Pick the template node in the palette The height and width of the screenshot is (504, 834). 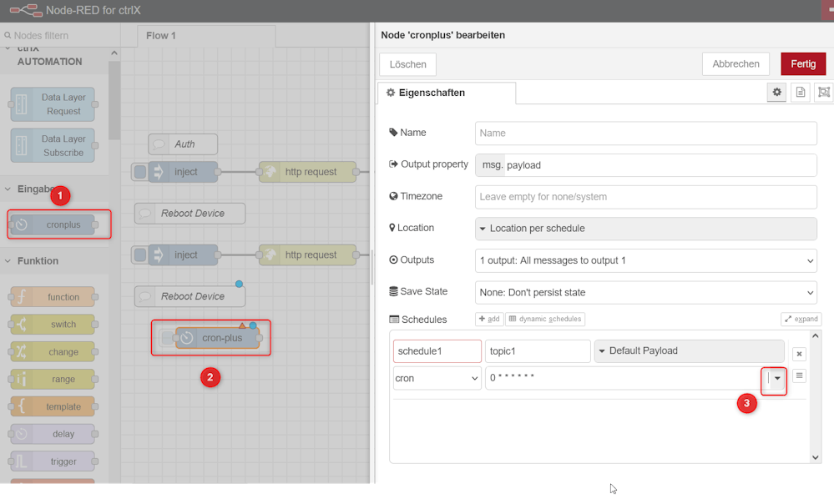(53, 406)
